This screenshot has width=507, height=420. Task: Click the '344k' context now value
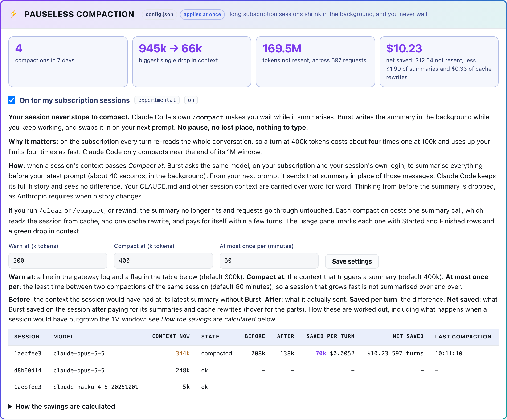pos(183,354)
